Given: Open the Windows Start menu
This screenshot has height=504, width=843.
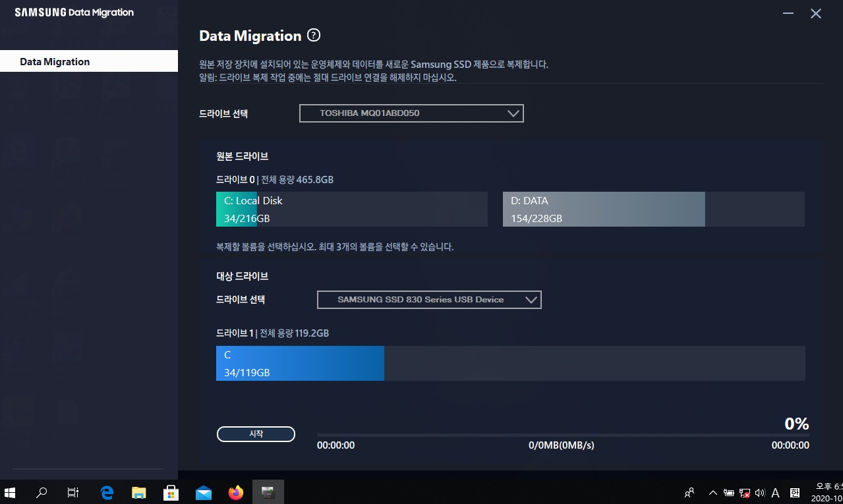Looking at the screenshot, I should (10, 492).
